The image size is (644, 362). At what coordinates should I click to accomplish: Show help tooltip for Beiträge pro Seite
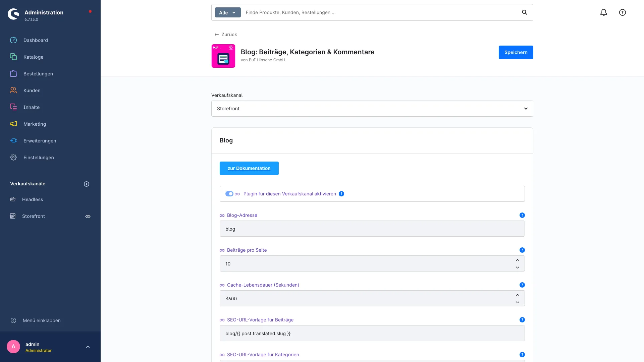click(522, 250)
